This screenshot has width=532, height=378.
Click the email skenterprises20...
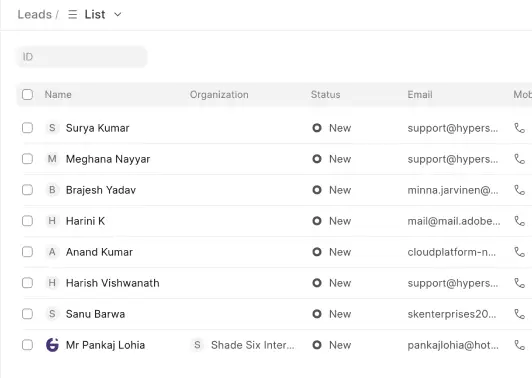(x=452, y=314)
